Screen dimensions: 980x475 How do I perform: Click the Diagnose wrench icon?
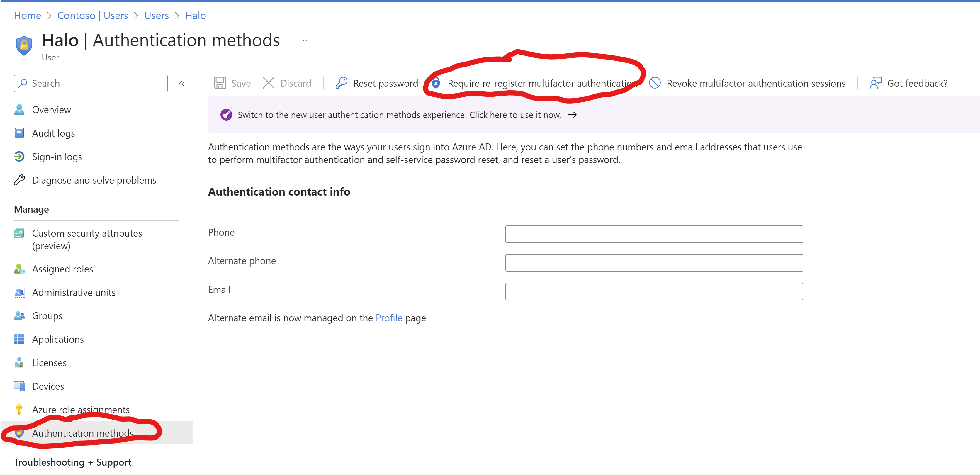click(19, 180)
